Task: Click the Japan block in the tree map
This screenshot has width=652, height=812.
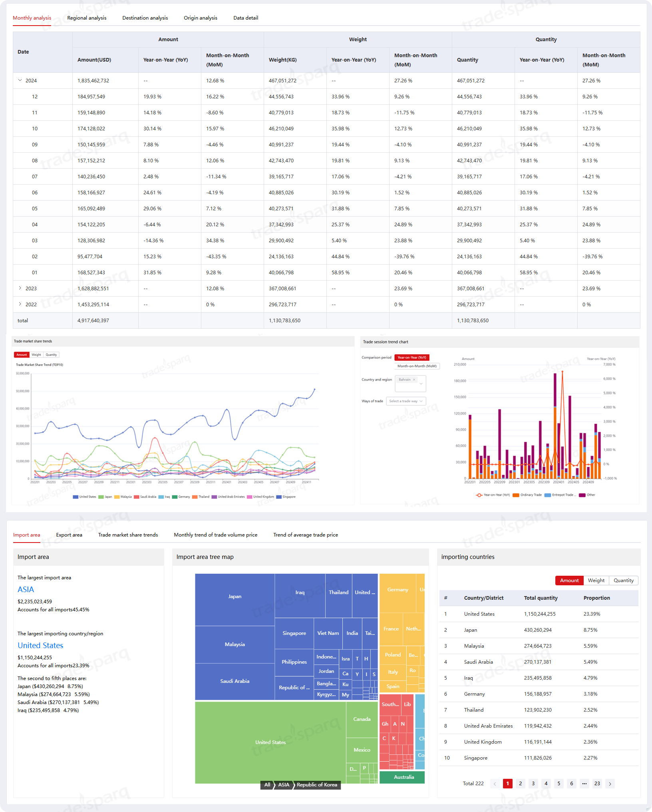Action: (235, 597)
